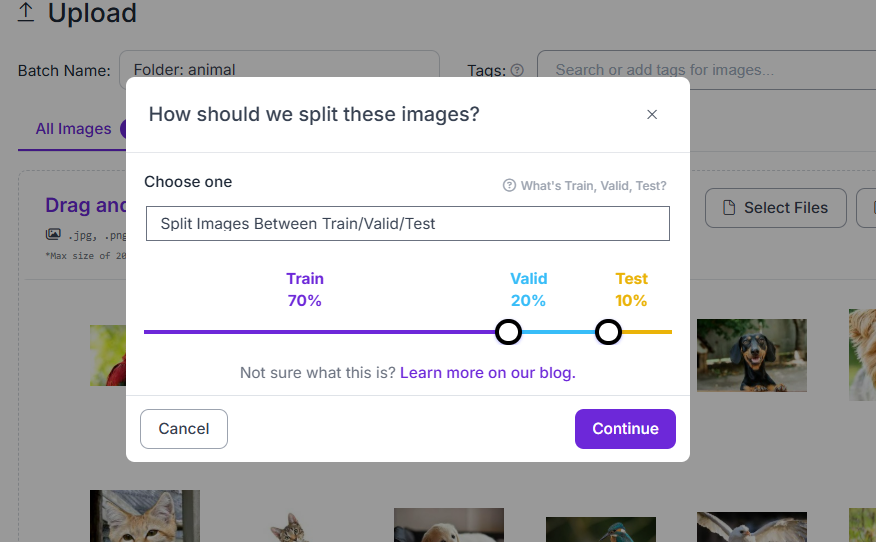Screen dimensions: 876x542
Task: Switch to the All Images tab
Action: 73,129
